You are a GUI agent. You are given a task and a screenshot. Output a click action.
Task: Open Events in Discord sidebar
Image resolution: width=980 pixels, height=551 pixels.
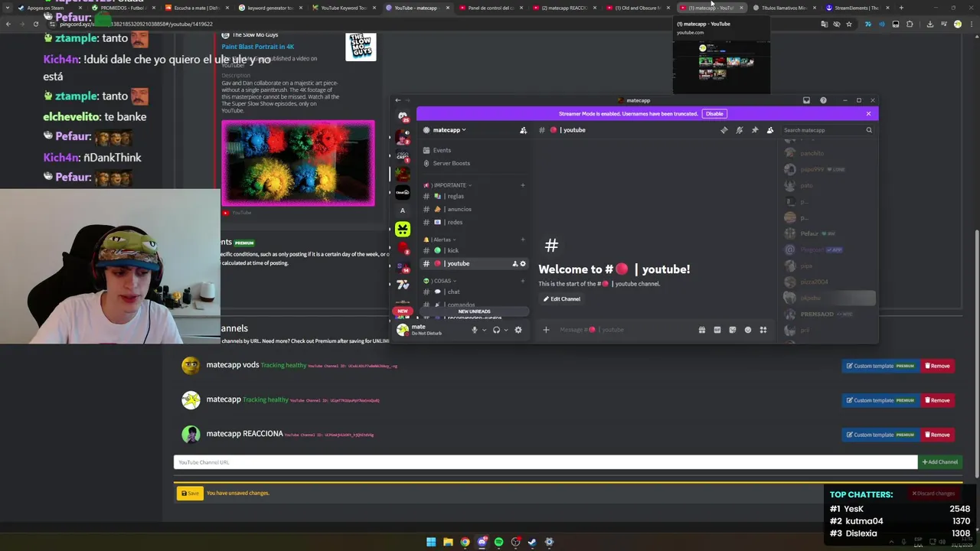474,150
